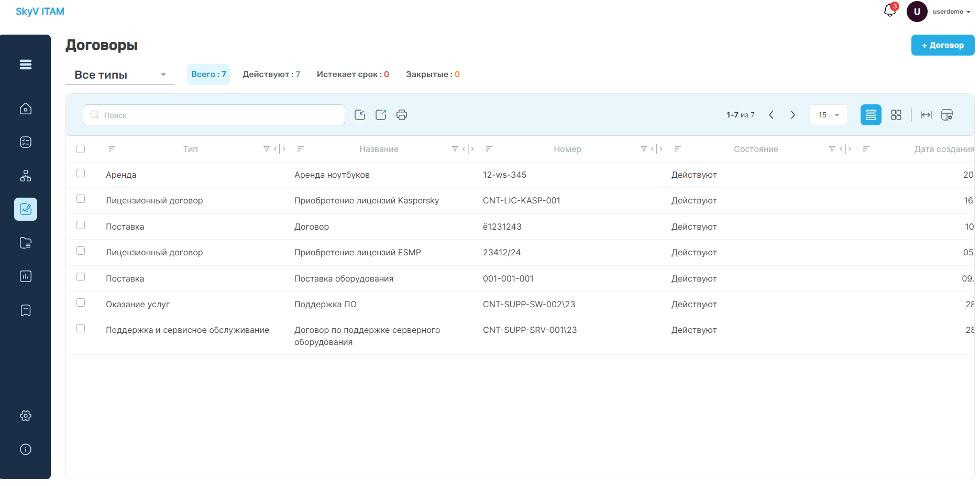Click the Поиск search field
980x486 pixels.
click(x=214, y=115)
